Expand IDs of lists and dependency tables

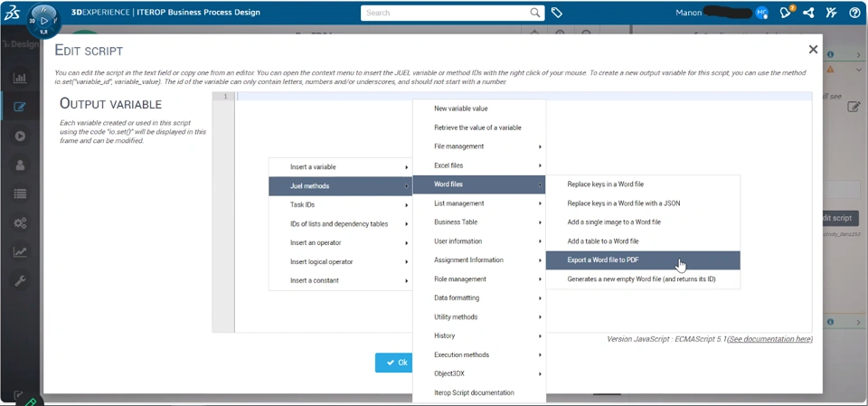(341, 223)
